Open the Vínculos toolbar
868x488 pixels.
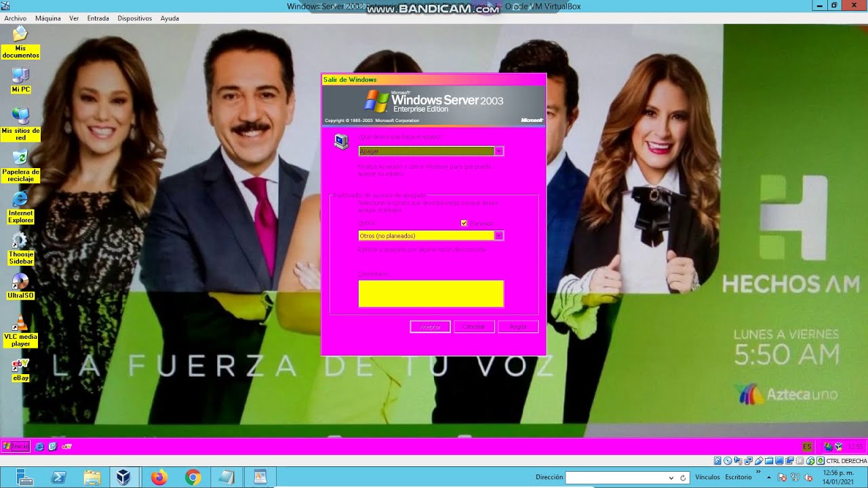click(707, 477)
